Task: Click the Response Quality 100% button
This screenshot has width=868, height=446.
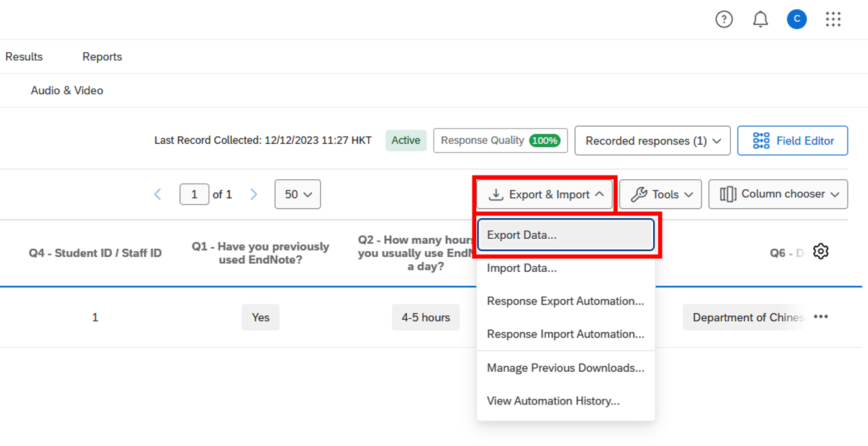Action: (500, 141)
